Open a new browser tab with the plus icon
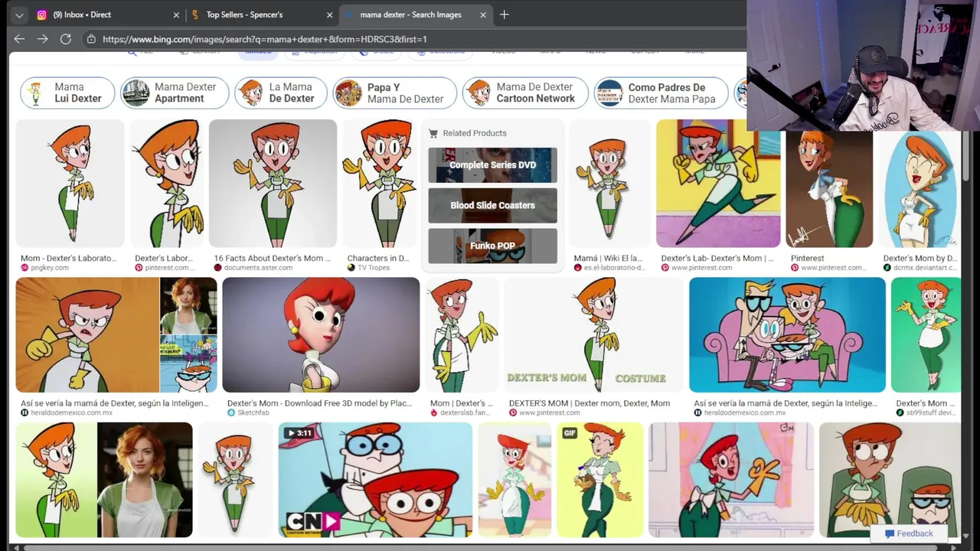Screen dimensions: 980x551 504,15
